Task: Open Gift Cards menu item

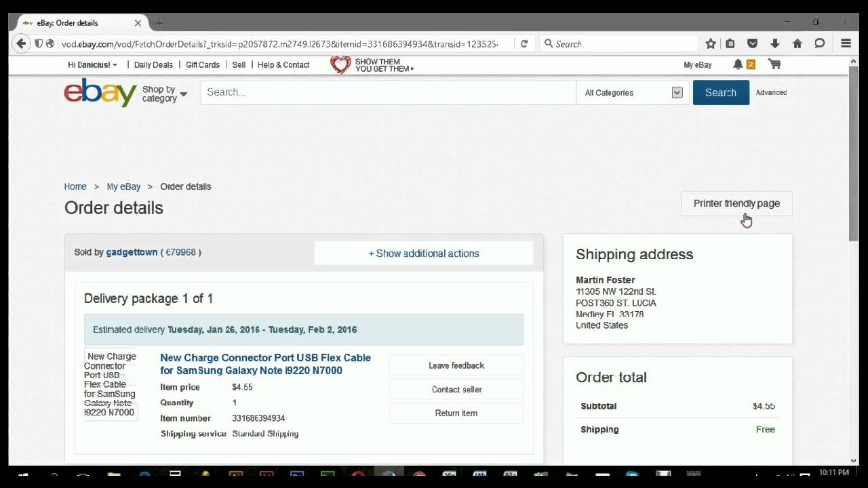Action: pyautogui.click(x=203, y=65)
